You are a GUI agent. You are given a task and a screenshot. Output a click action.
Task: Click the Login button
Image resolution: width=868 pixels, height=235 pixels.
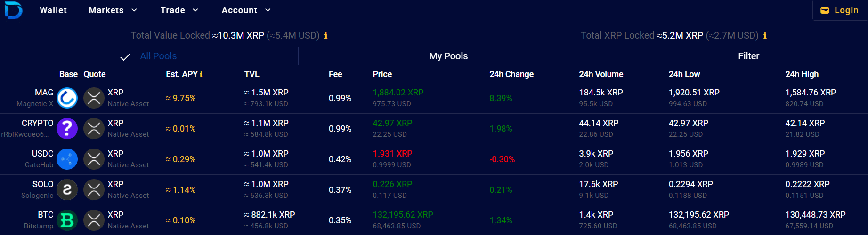pos(840,10)
